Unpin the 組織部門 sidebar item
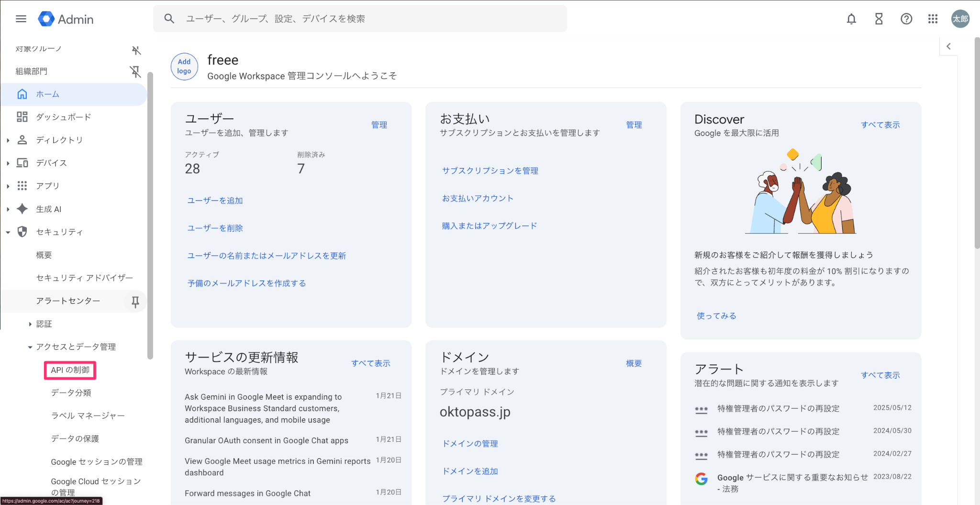 135,72
